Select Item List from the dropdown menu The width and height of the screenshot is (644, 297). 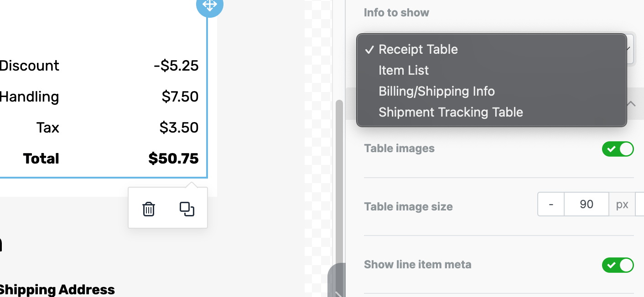[403, 70]
